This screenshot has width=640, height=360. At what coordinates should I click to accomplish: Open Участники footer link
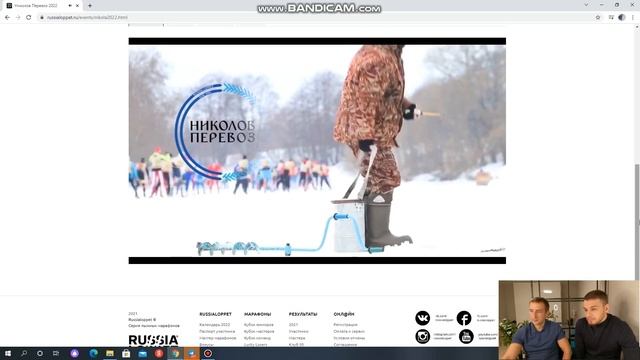coord(298,331)
